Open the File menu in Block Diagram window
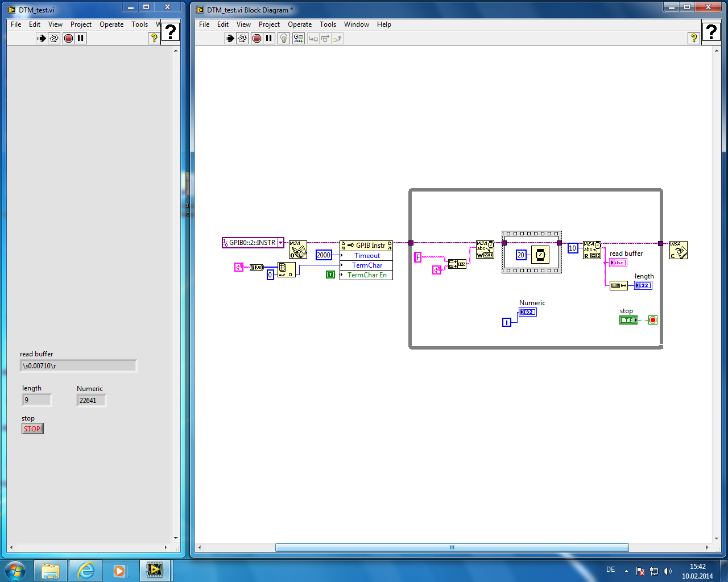 point(204,24)
